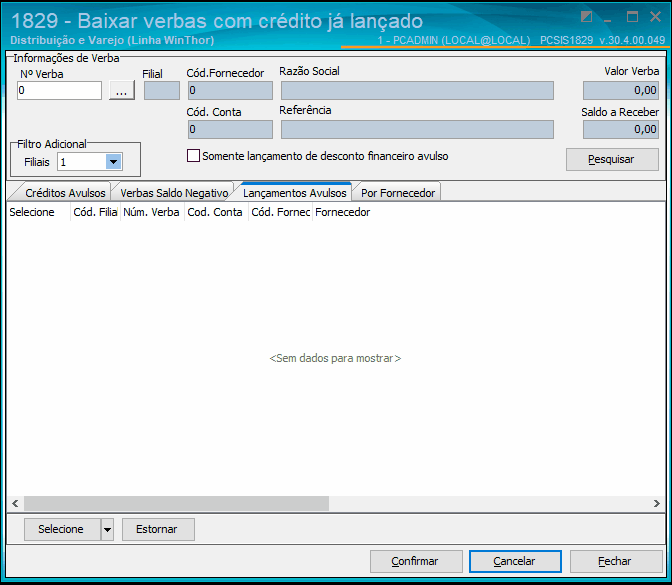Maximize the 1829 window
This screenshot has height=585, width=672.
coord(632,17)
